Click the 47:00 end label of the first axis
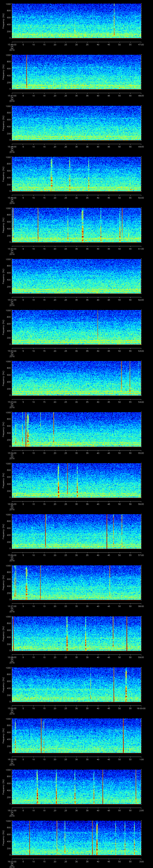The height and width of the screenshot is (868, 153). tap(141, 44)
